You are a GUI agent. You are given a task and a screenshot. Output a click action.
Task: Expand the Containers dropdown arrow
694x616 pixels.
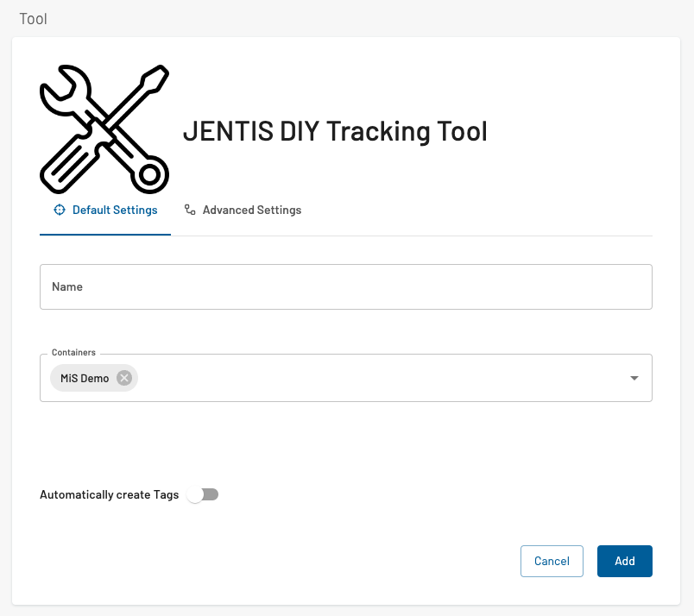[x=634, y=378]
